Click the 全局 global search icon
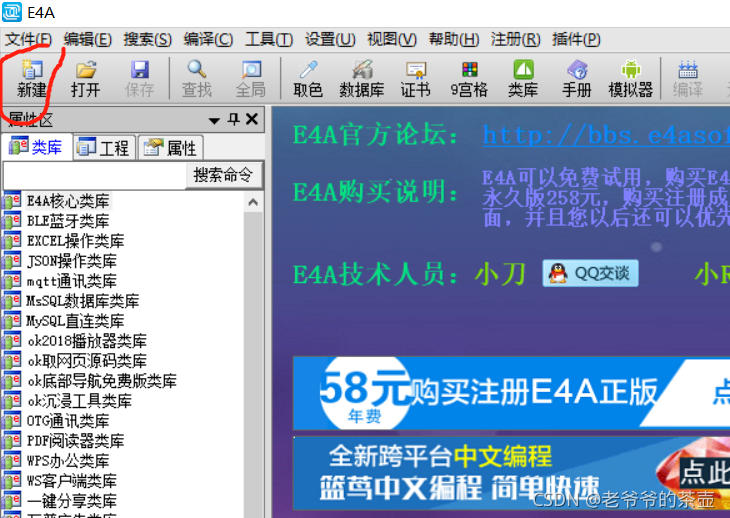730x518 pixels. coord(250,79)
